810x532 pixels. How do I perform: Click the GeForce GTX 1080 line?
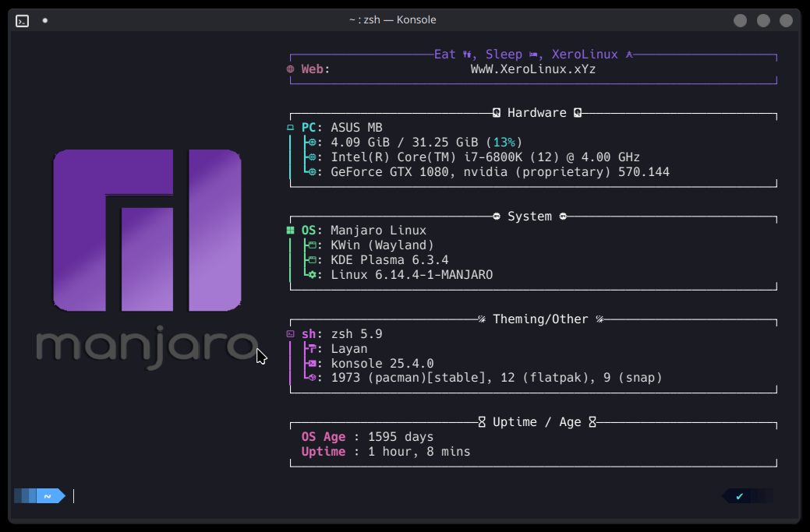click(500, 172)
